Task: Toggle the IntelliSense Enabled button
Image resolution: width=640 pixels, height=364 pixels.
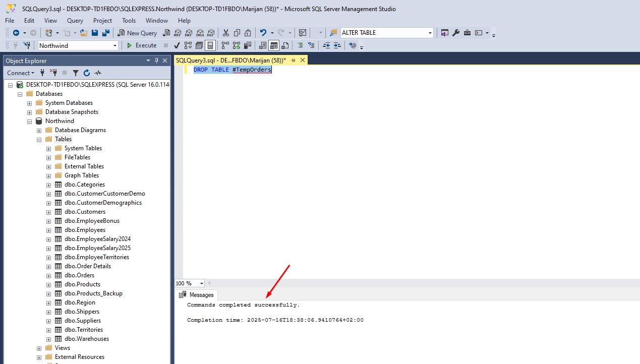Action: tap(210, 45)
